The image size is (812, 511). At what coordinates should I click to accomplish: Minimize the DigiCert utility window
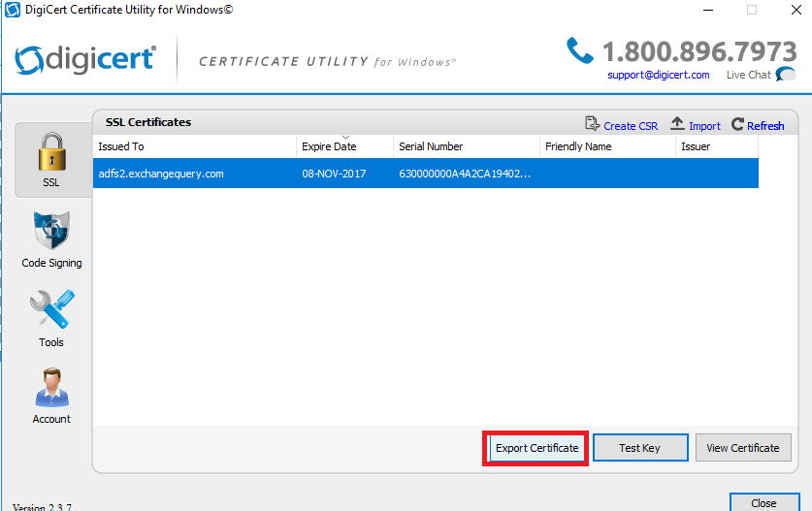[708, 10]
